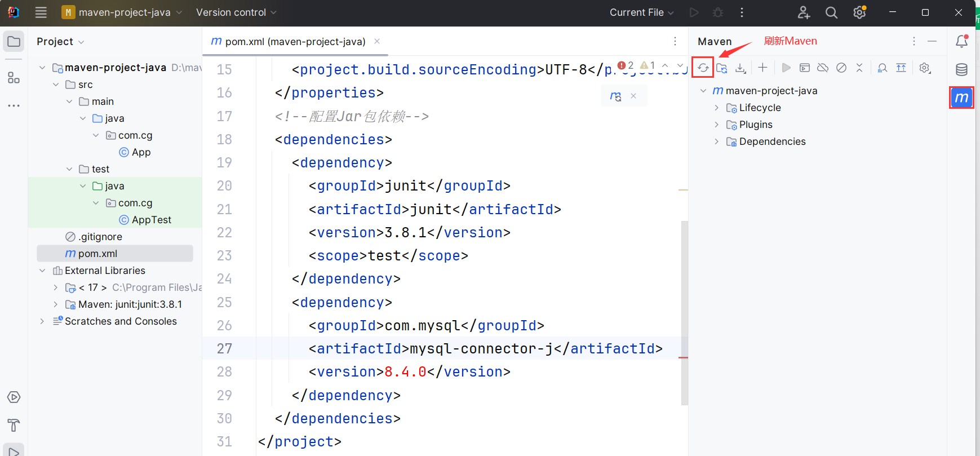980x456 pixels.
Task: Go to next highlighted error arrow
Action: click(x=680, y=65)
